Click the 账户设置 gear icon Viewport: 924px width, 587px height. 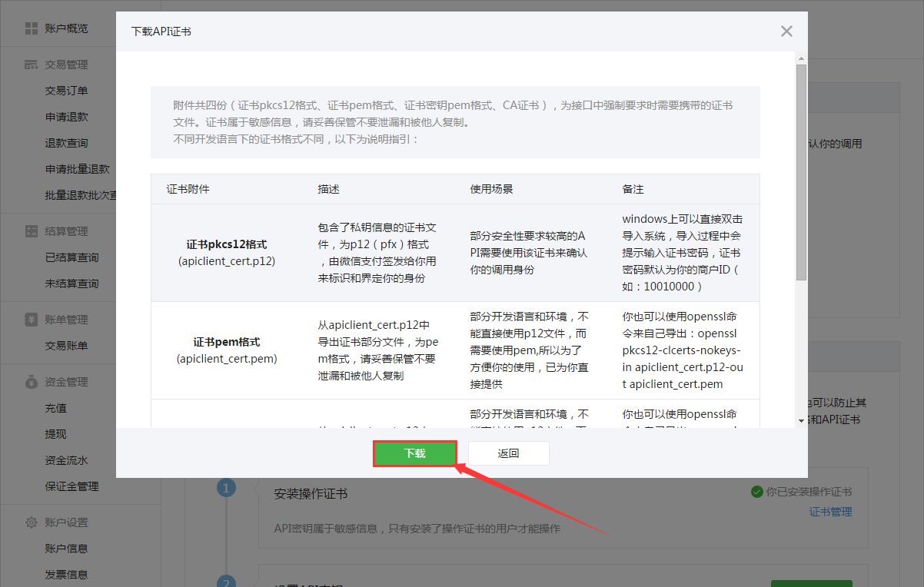pyautogui.click(x=32, y=522)
